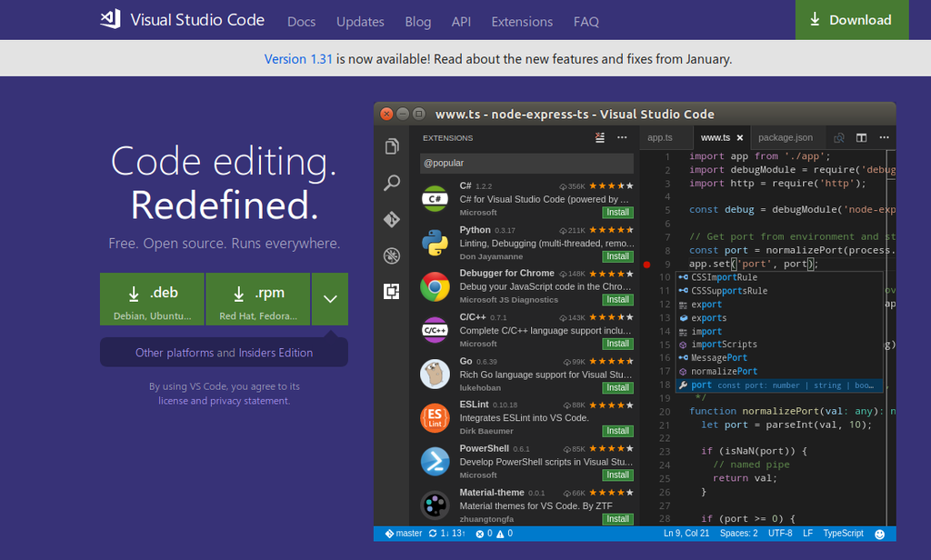The width and height of the screenshot is (931, 560).
Task: Select the MessagePort autocomplete suggestion
Action: (x=779, y=357)
